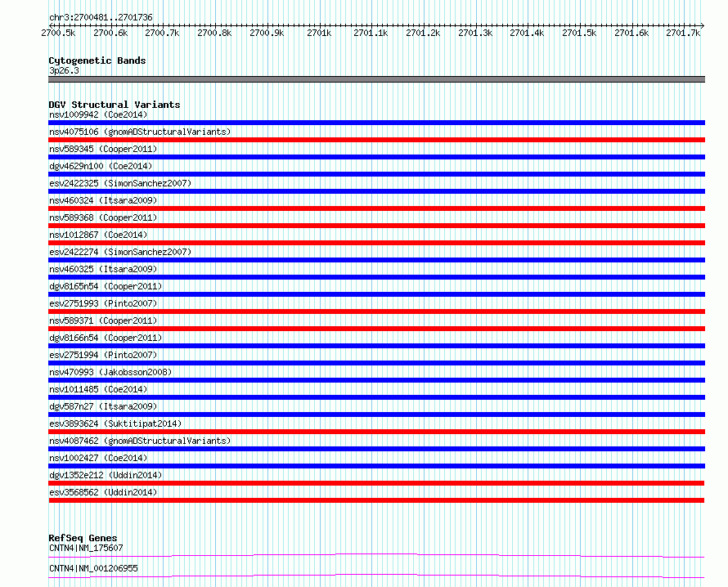728x587 pixels.
Task: Click dgv8166n54 (Cooper2011) label
Action: [106, 338]
